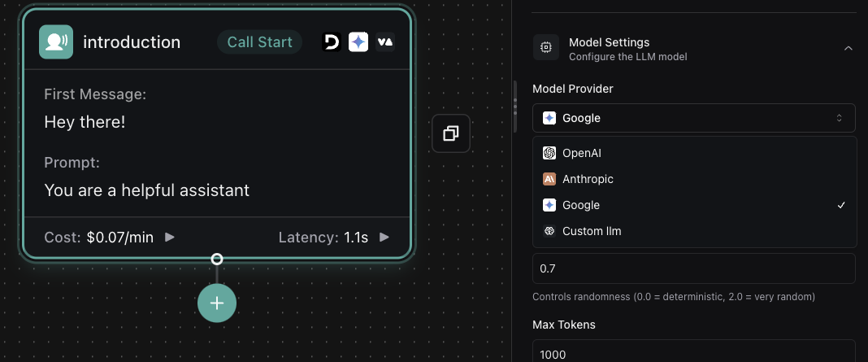The height and width of the screenshot is (362, 868).
Task: Click the Anthropic logo in the list
Action: [x=549, y=179]
